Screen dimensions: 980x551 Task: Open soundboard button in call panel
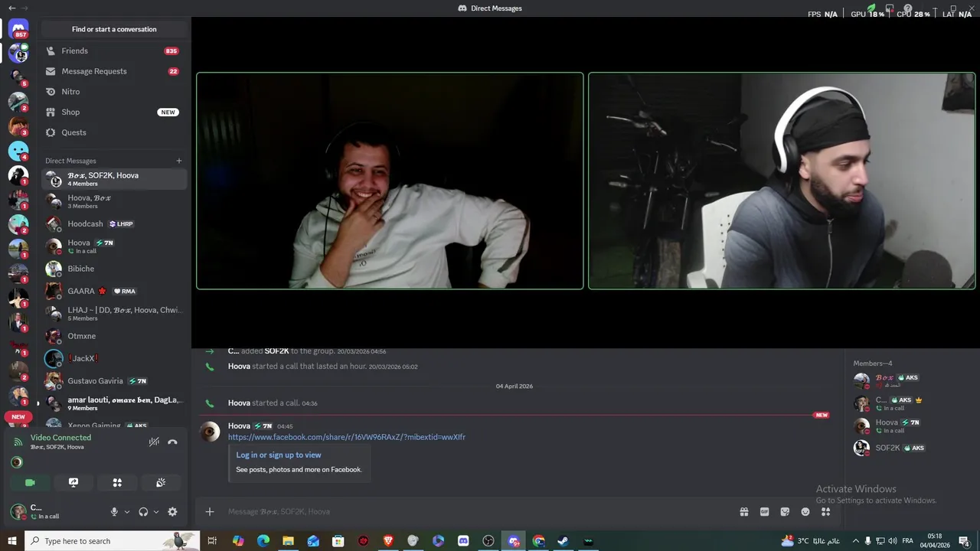coord(161,483)
